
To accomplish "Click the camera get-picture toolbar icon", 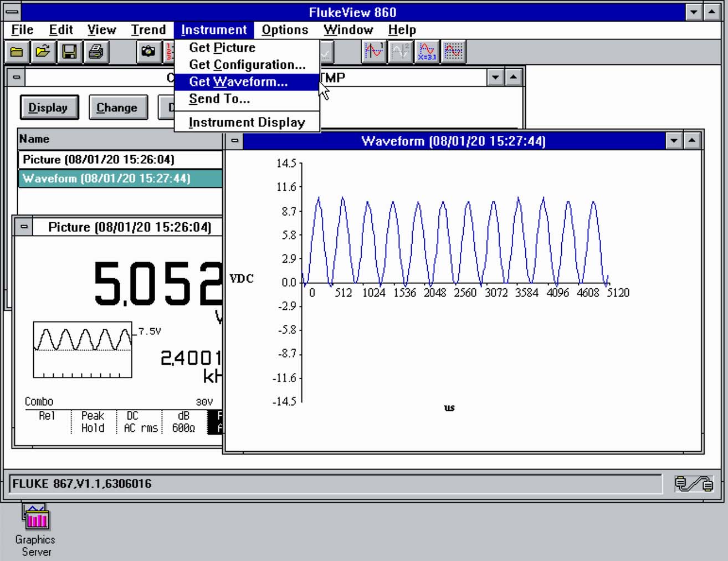I will (x=148, y=52).
